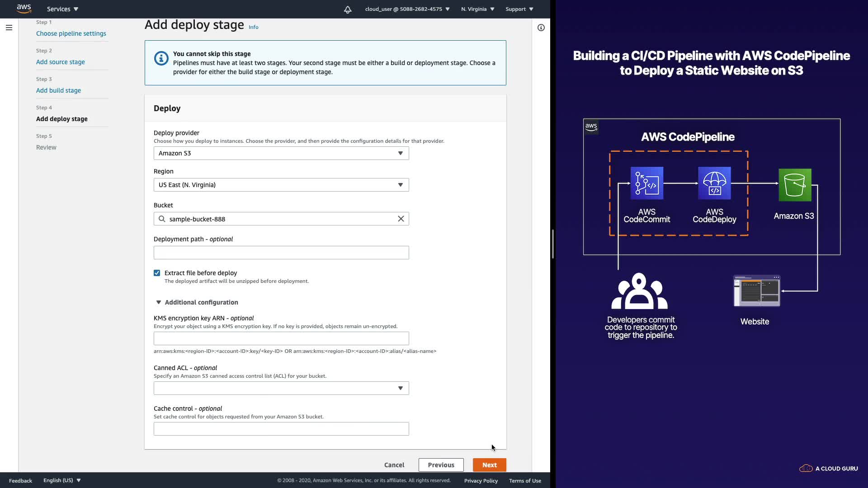Open the Region dropdown
The height and width of the screenshot is (488, 868).
pos(281,185)
